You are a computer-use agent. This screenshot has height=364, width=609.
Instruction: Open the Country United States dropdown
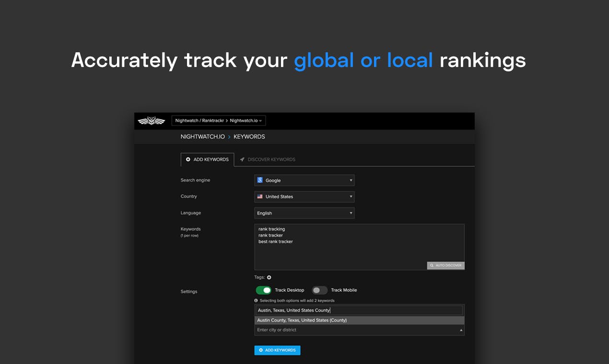(x=304, y=196)
